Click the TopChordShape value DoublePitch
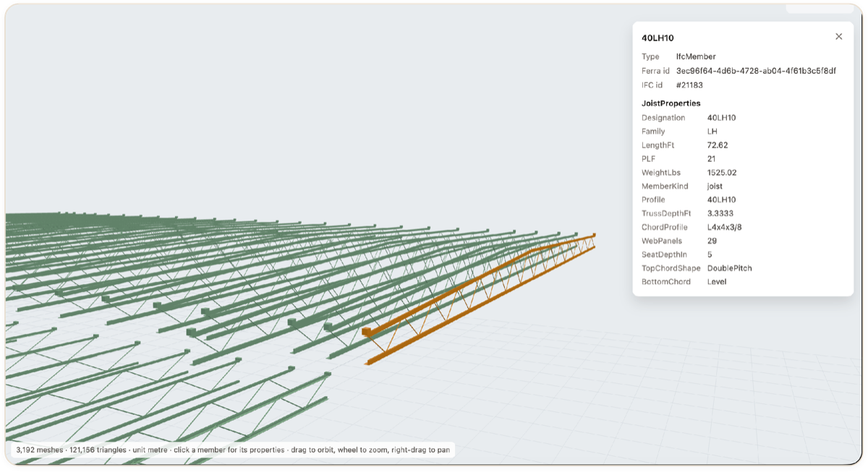 tap(730, 268)
